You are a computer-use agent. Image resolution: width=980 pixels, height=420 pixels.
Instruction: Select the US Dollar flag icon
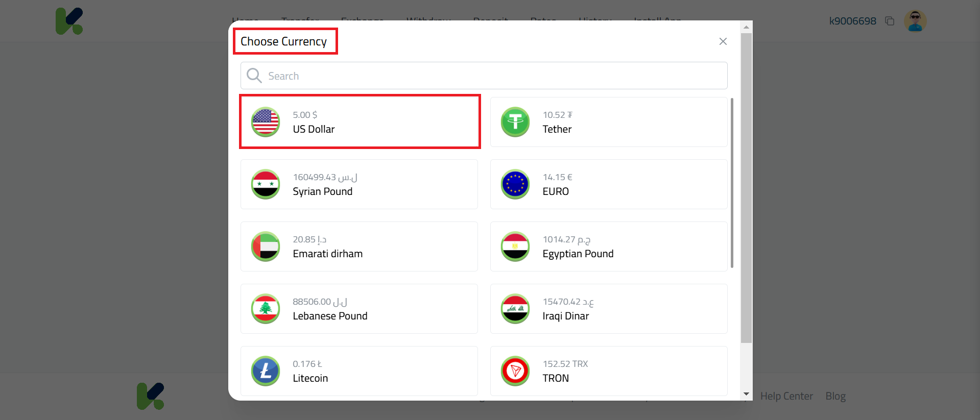point(265,122)
